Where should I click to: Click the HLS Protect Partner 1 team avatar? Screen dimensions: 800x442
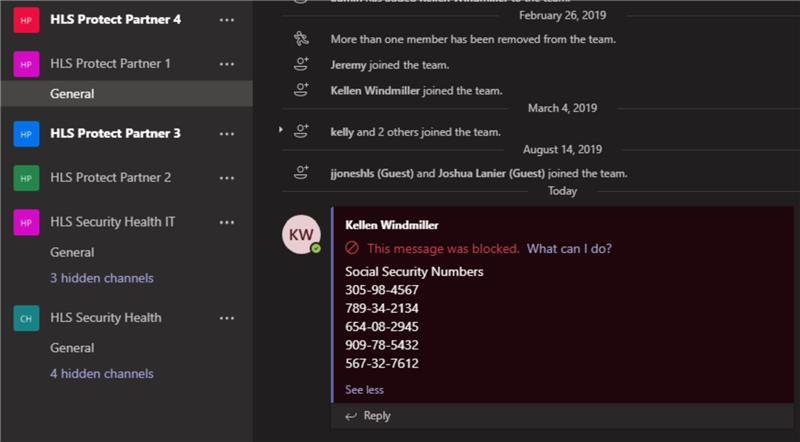coord(27,64)
